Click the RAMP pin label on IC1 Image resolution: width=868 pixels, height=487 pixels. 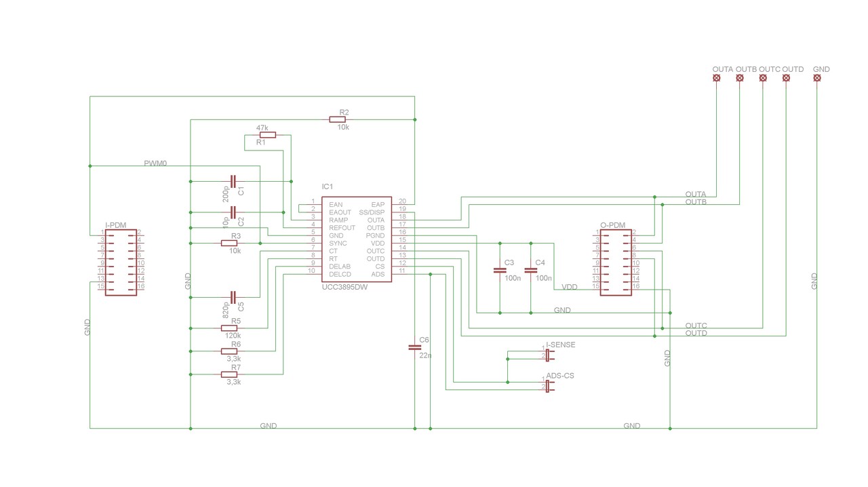(x=338, y=220)
